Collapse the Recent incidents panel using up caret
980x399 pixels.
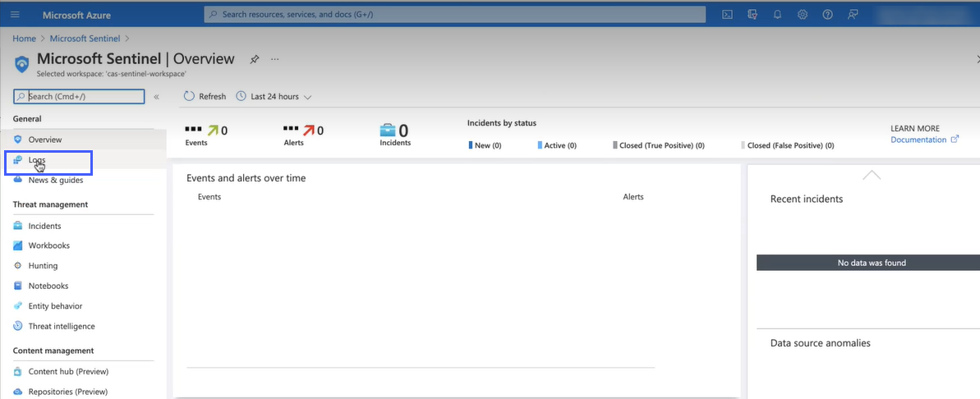point(872,175)
